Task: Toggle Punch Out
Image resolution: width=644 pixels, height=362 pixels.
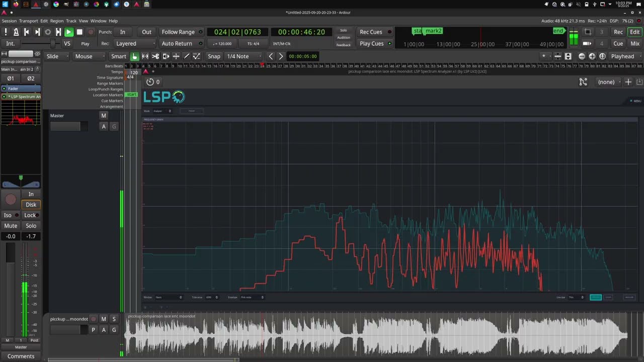Action: pos(146,32)
